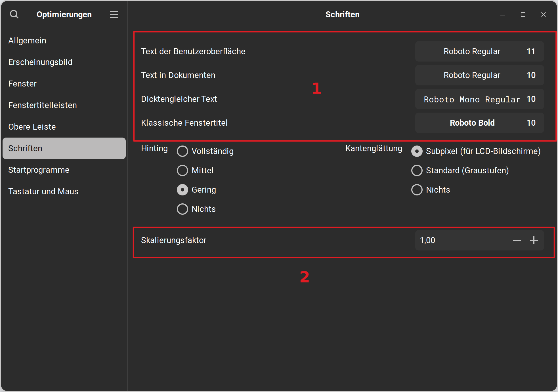Viewport: 558px width, 392px height.
Task: Close the window with the X icon
Action: (543, 14)
